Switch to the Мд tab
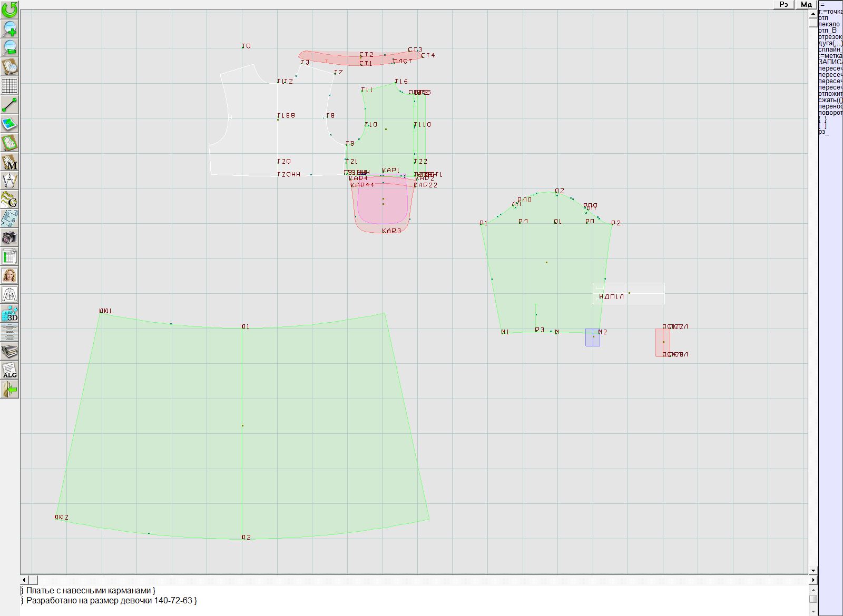Screen dimensions: 843x616 pos(806,4)
